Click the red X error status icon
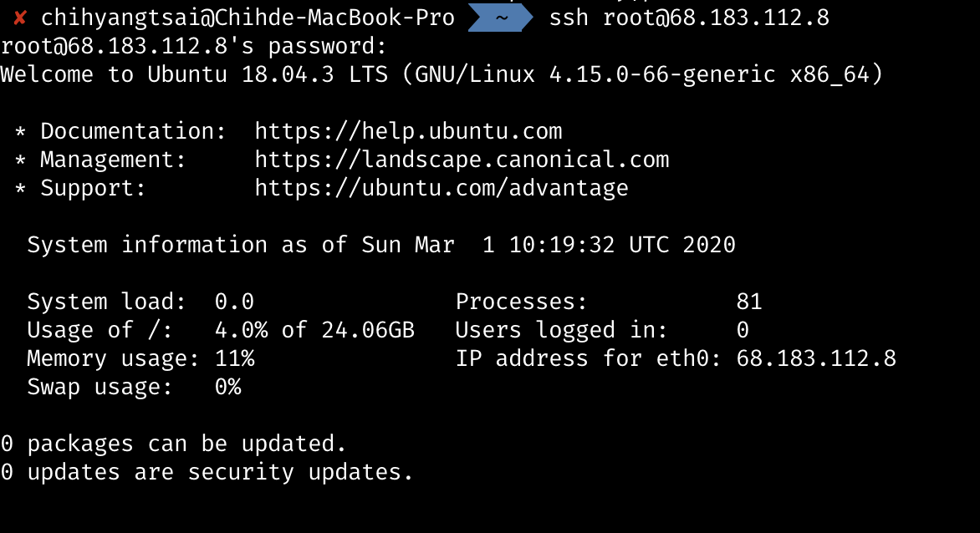Image resolution: width=980 pixels, height=533 pixels. (20, 18)
